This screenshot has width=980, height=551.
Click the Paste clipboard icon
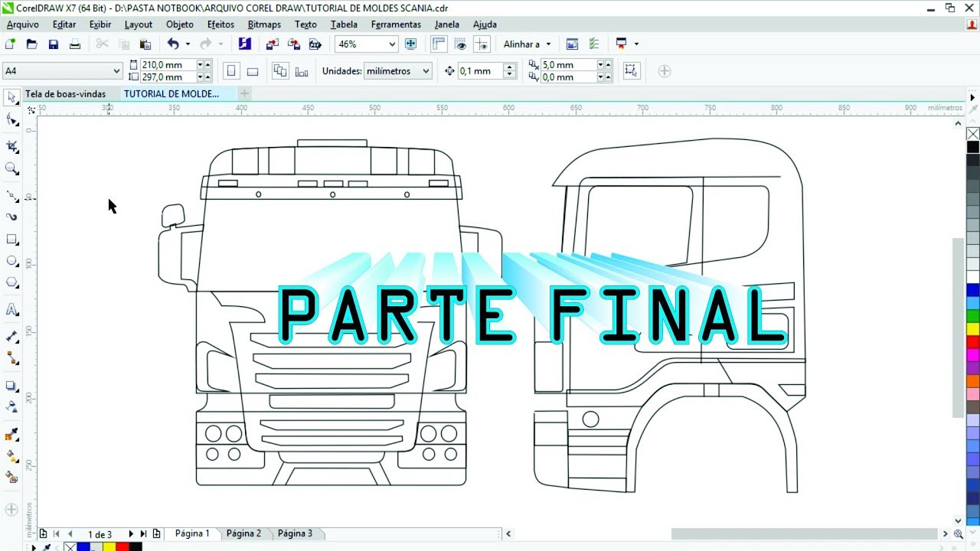(x=145, y=44)
